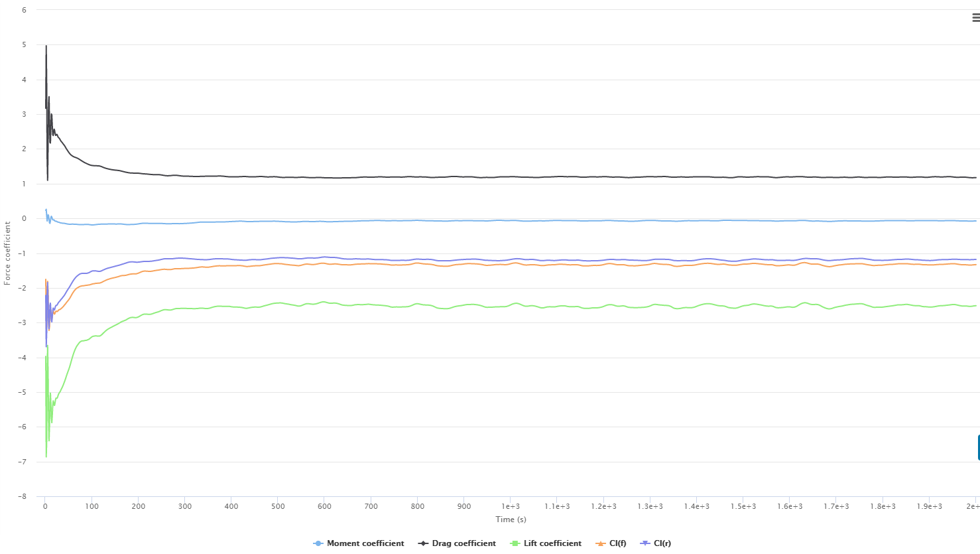The height and width of the screenshot is (554, 980).
Task: Click the green square Lift coefficient legend marker
Action: pos(515,543)
